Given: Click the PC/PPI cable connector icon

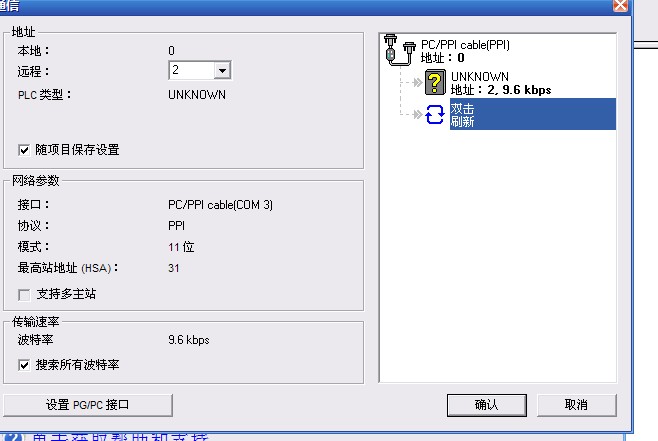Looking at the screenshot, I should point(400,50).
